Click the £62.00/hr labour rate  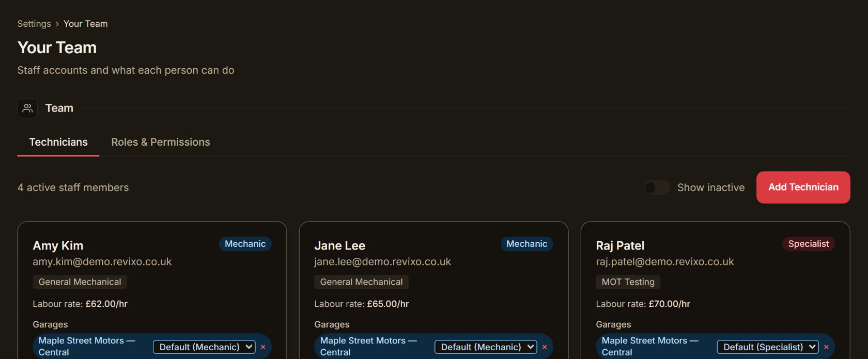pos(106,304)
